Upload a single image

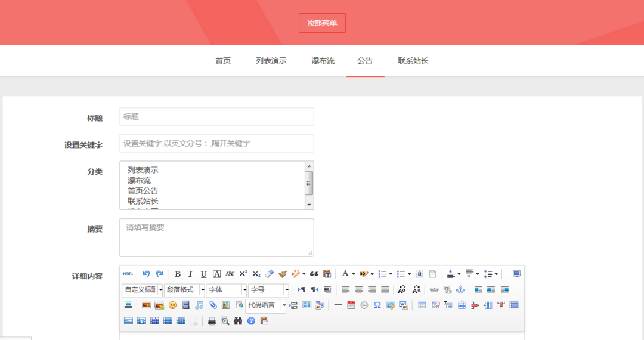pos(146,305)
